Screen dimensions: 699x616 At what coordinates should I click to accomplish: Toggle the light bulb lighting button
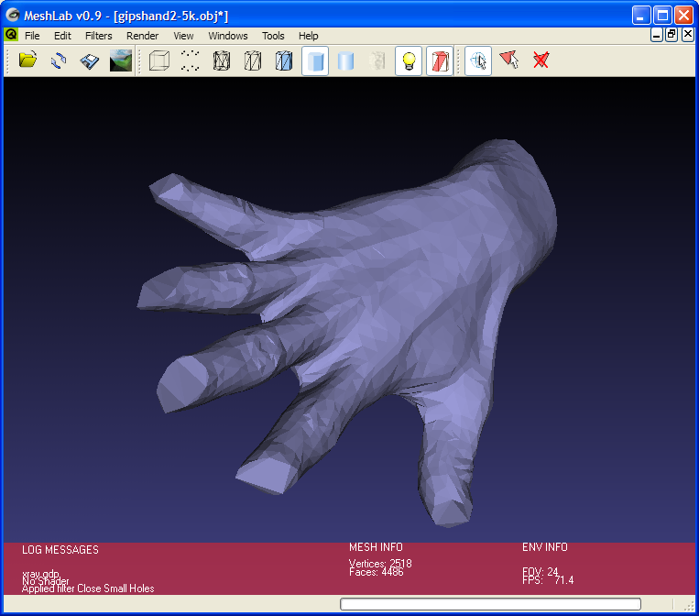(x=409, y=61)
